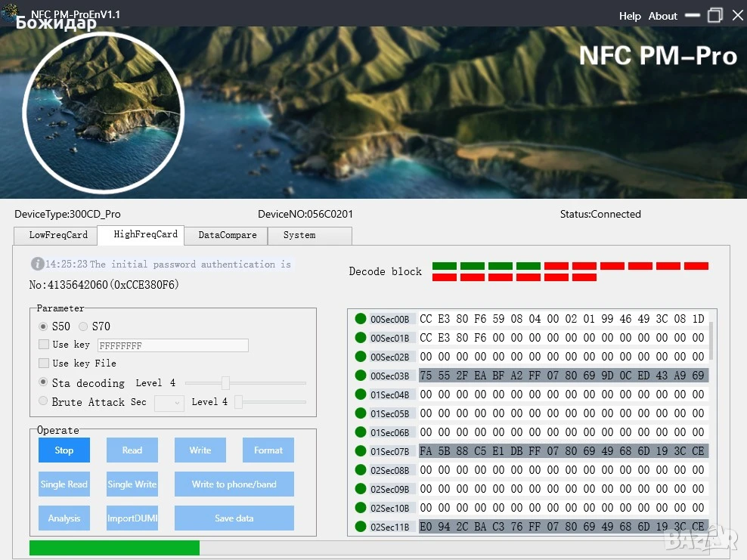Click the 14:25:23 log message text
Image resolution: width=747 pixels, height=560 pixels.
coord(168,264)
